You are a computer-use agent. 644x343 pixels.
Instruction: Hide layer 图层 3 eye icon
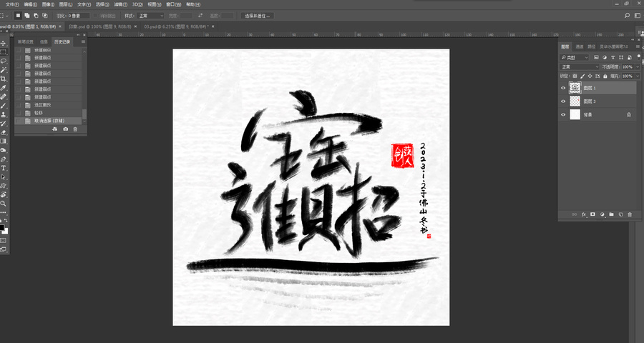coord(563,101)
